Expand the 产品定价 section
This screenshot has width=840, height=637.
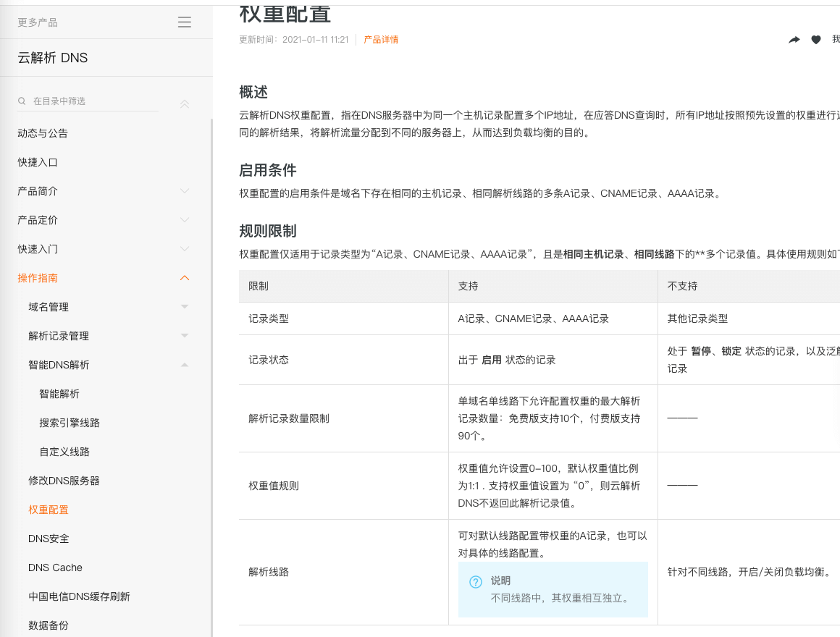185,220
